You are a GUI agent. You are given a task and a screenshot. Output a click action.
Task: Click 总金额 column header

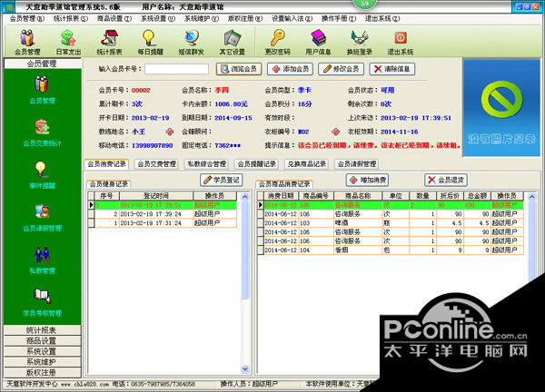(x=477, y=196)
